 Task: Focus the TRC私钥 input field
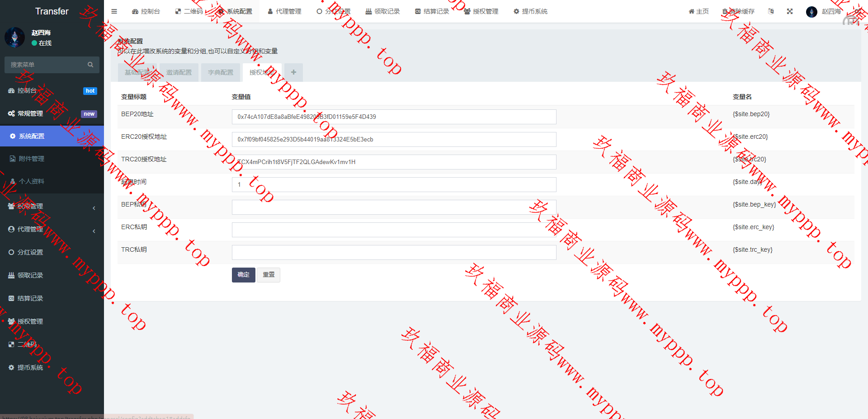(393, 252)
